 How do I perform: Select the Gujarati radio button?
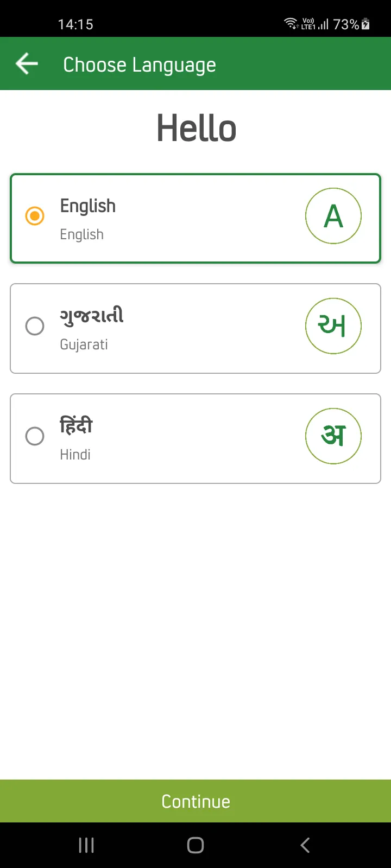(35, 326)
